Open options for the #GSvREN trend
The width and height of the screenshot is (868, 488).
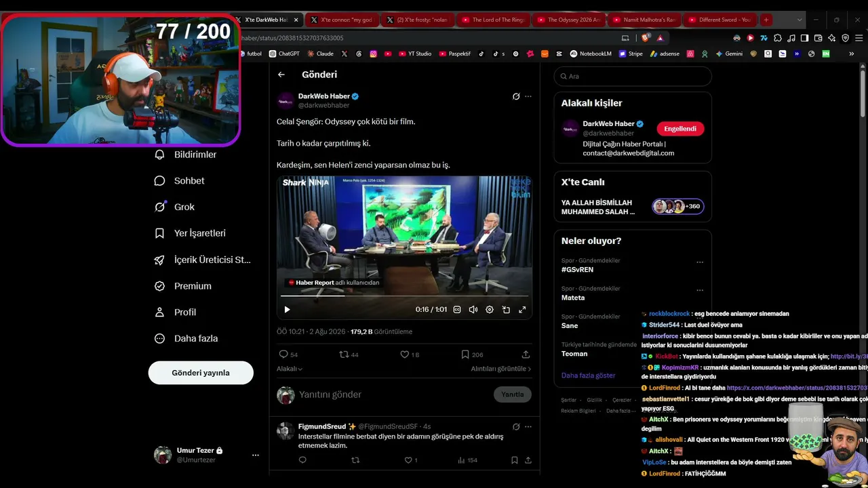coord(700,262)
